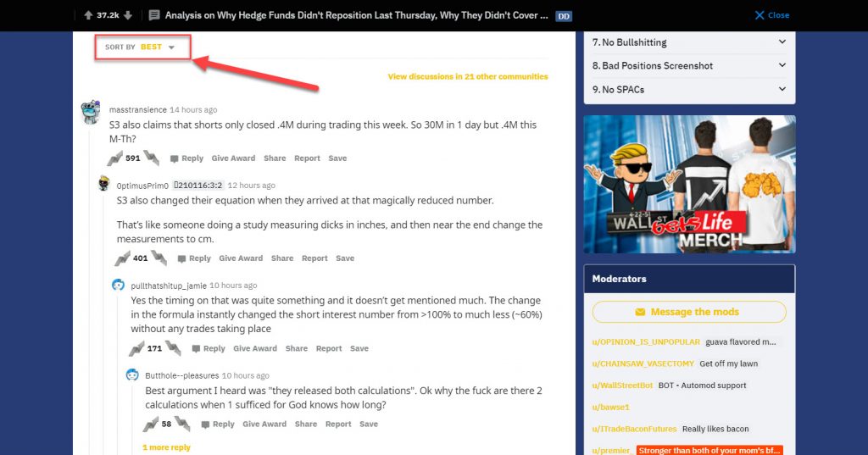Report OptimusPrim0's comment

(314, 258)
